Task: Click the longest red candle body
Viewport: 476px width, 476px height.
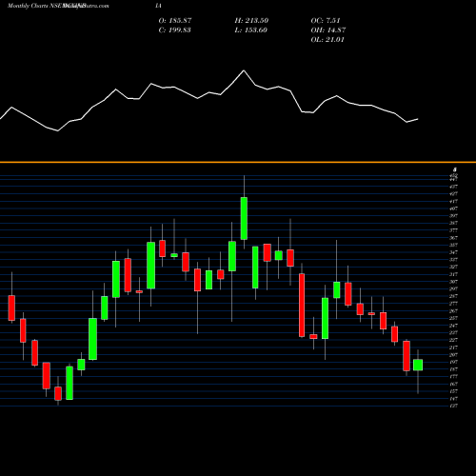Action: point(302,306)
